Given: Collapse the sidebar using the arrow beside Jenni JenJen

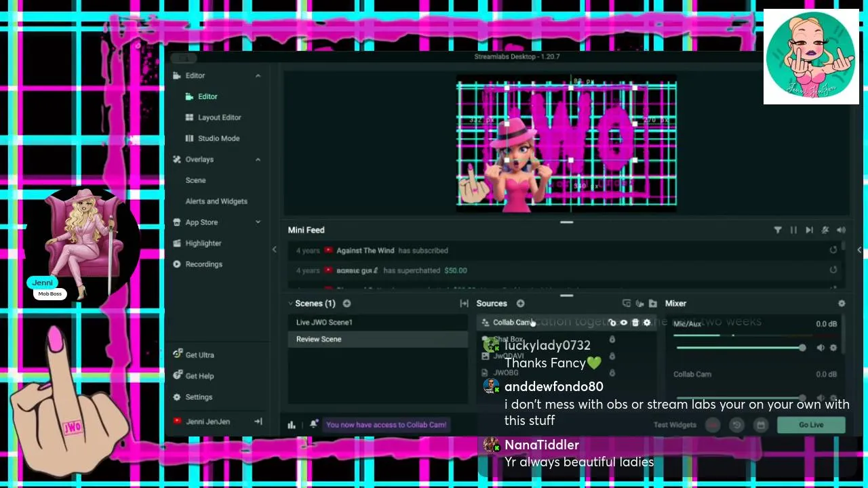Looking at the screenshot, I should click(x=258, y=422).
